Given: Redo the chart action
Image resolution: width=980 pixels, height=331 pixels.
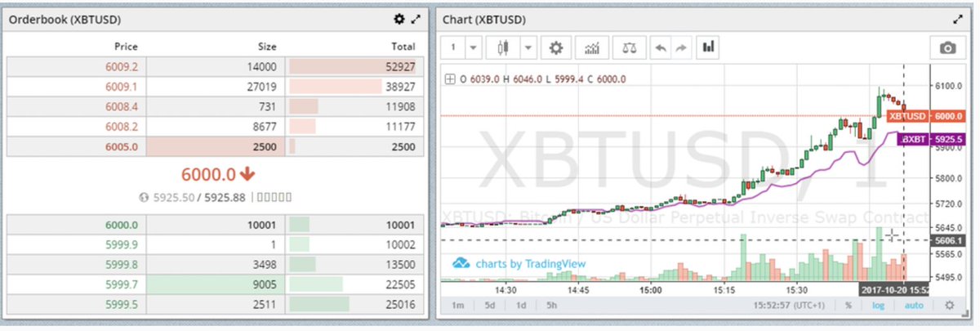Looking at the screenshot, I should pyautogui.click(x=682, y=47).
